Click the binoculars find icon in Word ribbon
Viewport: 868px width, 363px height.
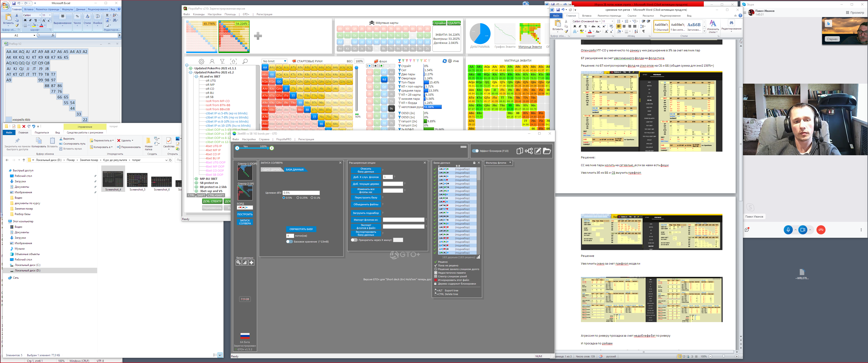click(x=731, y=23)
